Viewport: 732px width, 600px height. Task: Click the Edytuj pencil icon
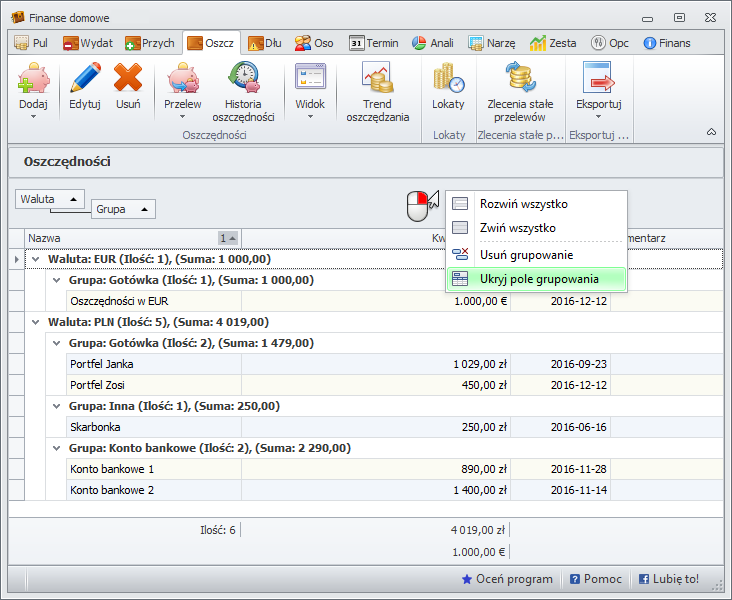[85, 78]
